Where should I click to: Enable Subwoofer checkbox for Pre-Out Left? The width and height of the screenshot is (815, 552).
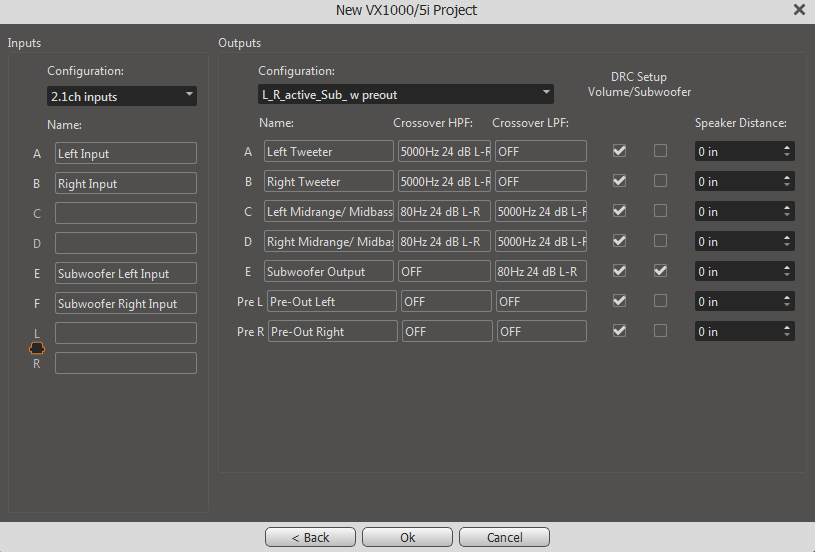click(660, 301)
